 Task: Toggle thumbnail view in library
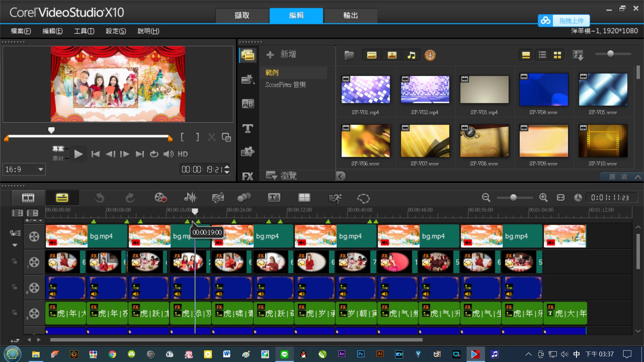[x=557, y=55]
